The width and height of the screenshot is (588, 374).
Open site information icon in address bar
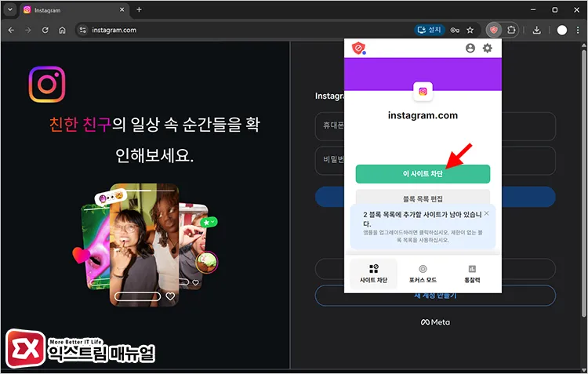click(83, 30)
